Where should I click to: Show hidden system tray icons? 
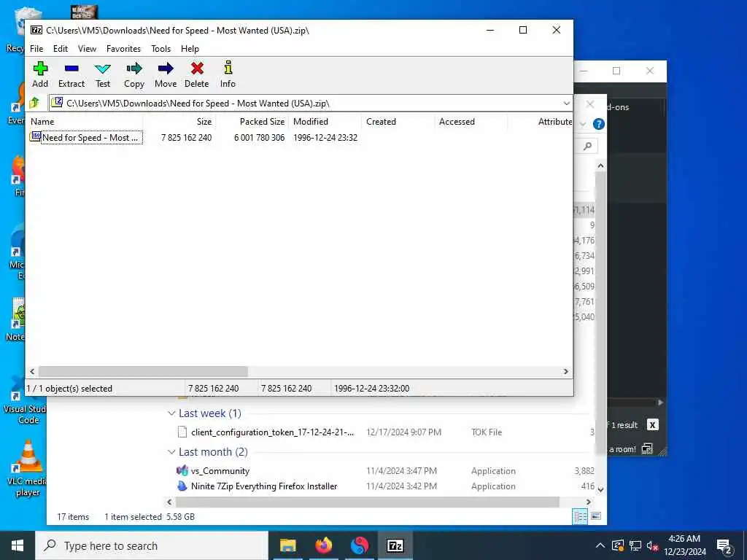click(600, 545)
